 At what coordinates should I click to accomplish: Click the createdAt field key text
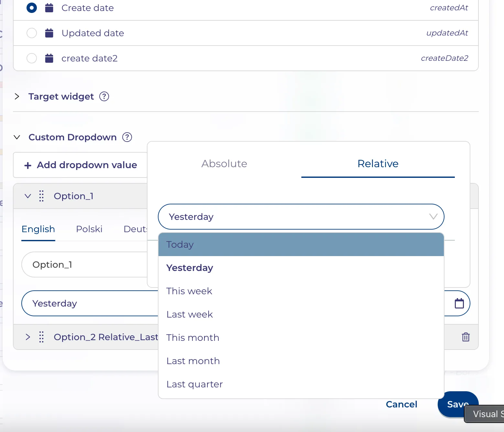click(449, 8)
